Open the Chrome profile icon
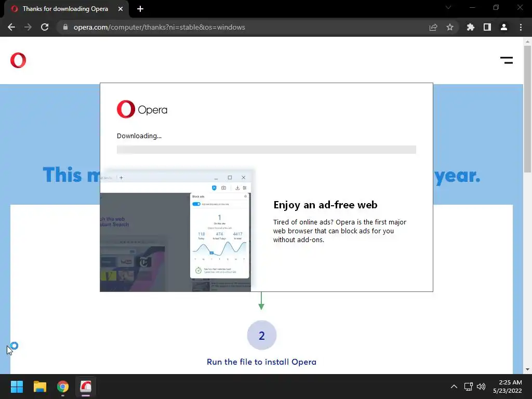The height and width of the screenshot is (399, 532). tap(504, 27)
